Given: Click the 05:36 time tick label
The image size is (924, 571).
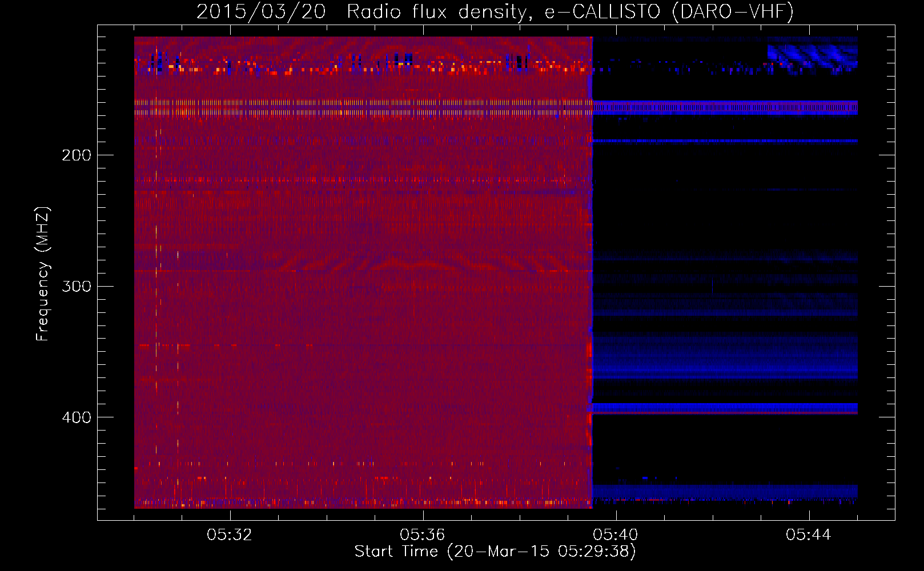Looking at the screenshot, I should point(423,535).
